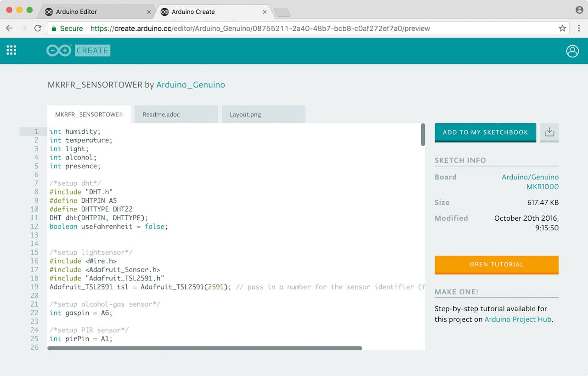Click the Secure padlock indicator
This screenshot has width=588, height=376.
click(66, 28)
